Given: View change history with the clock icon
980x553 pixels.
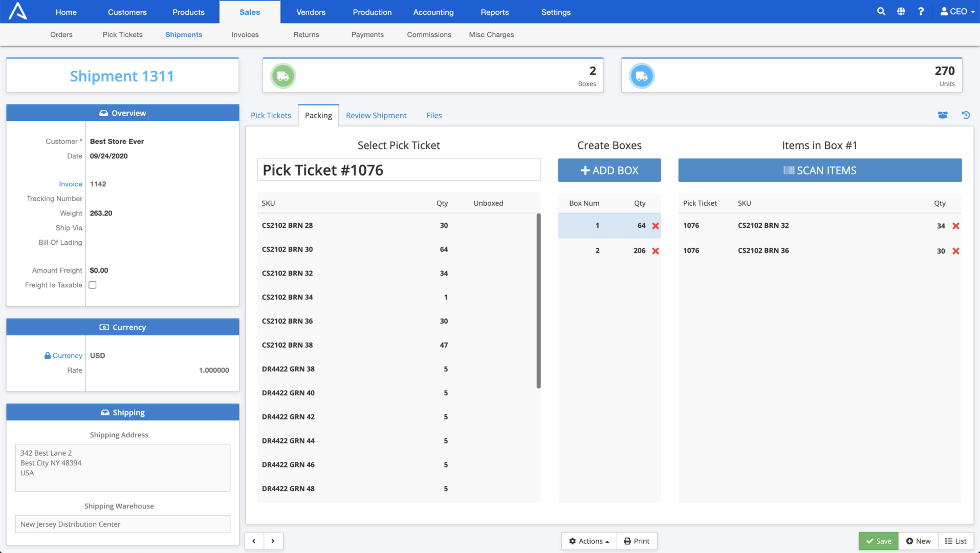Looking at the screenshot, I should [x=966, y=115].
